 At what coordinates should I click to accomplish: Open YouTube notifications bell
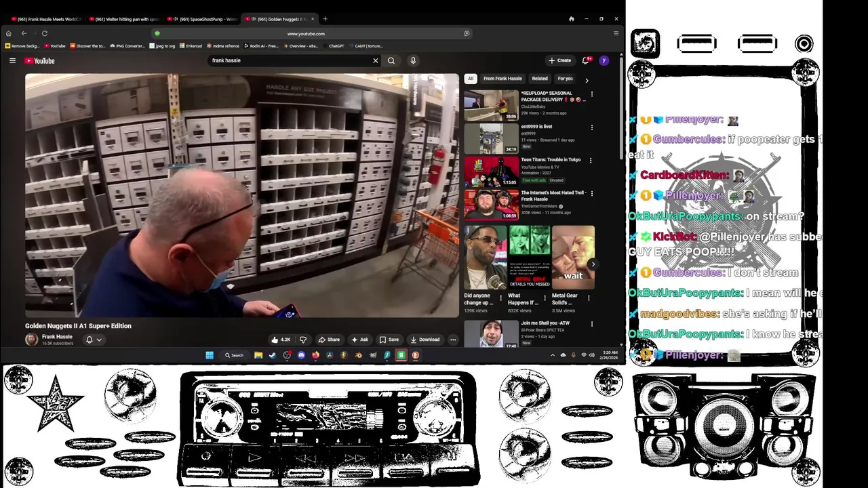(586, 60)
